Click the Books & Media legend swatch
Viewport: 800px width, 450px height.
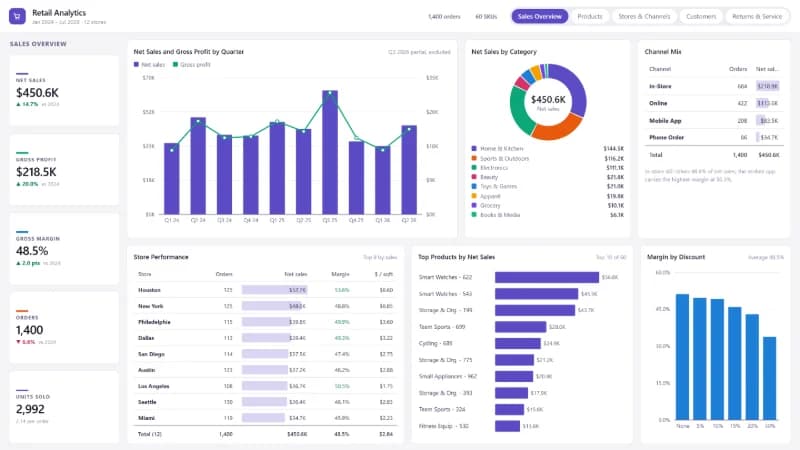tap(474, 215)
